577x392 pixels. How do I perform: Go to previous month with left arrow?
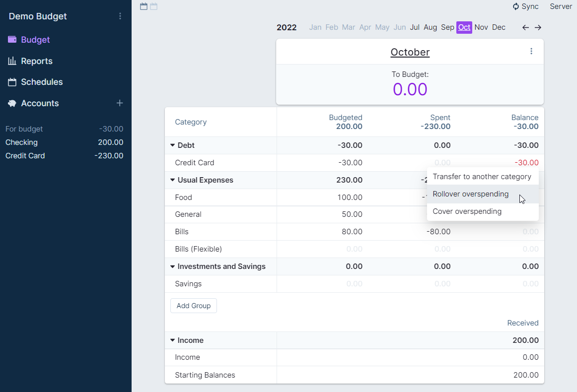(x=525, y=27)
